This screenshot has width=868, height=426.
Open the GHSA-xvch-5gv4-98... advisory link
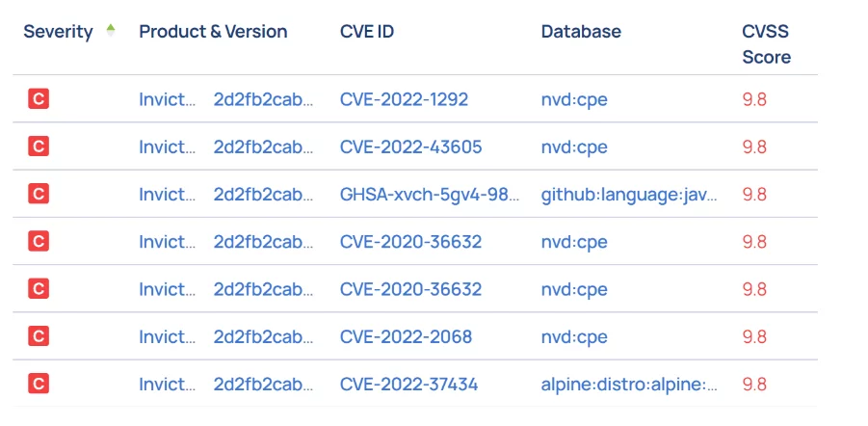pyautogui.click(x=430, y=195)
